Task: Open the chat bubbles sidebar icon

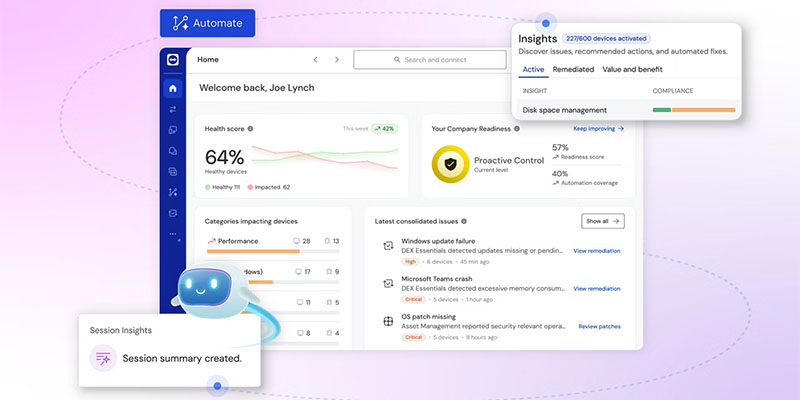Action: click(x=172, y=151)
